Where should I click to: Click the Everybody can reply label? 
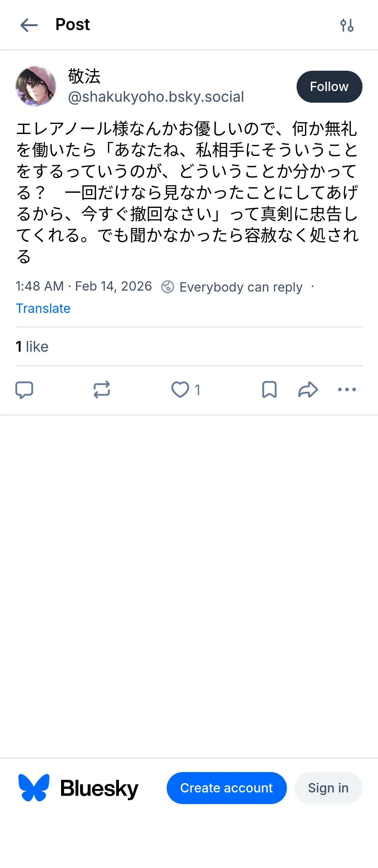tap(241, 287)
